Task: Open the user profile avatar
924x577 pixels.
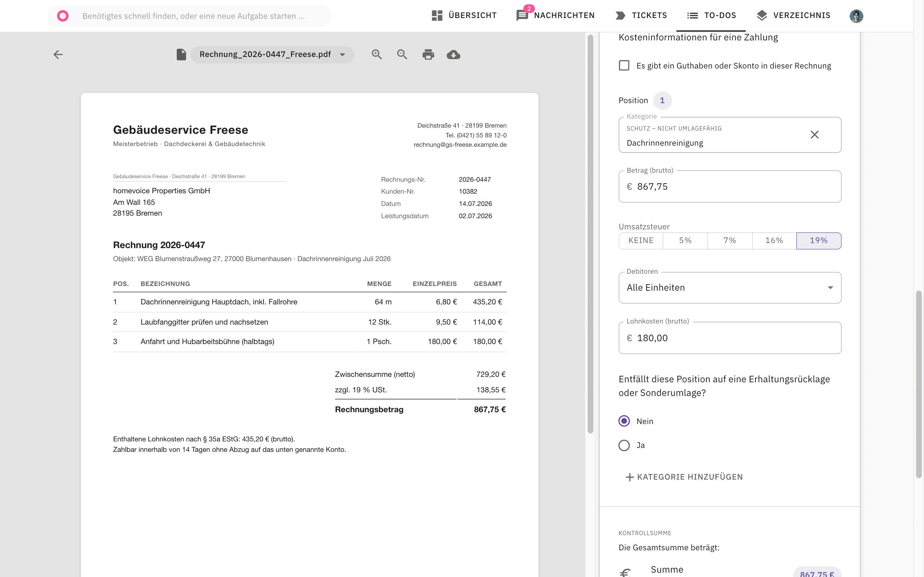Action: click(x=856, y=16)
